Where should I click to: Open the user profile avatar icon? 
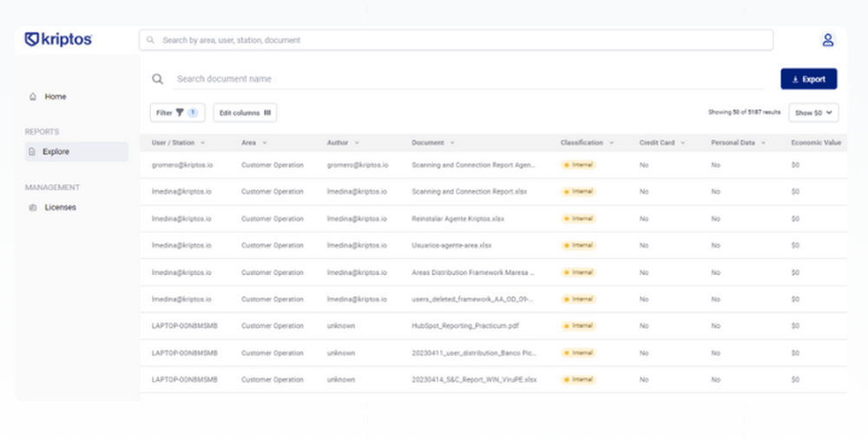(x=827, y=40)
